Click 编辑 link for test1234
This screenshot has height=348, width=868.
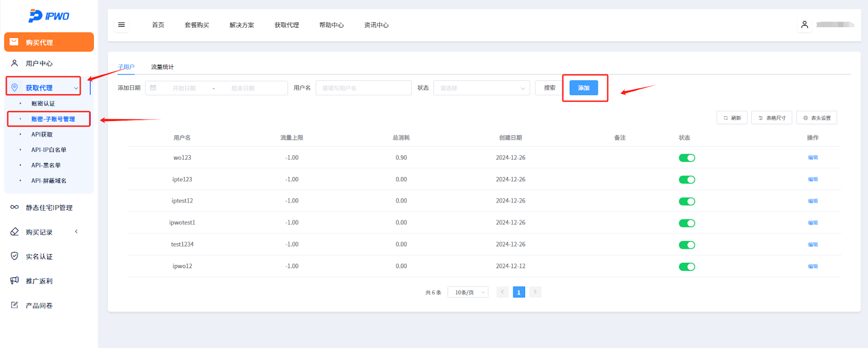813,244
